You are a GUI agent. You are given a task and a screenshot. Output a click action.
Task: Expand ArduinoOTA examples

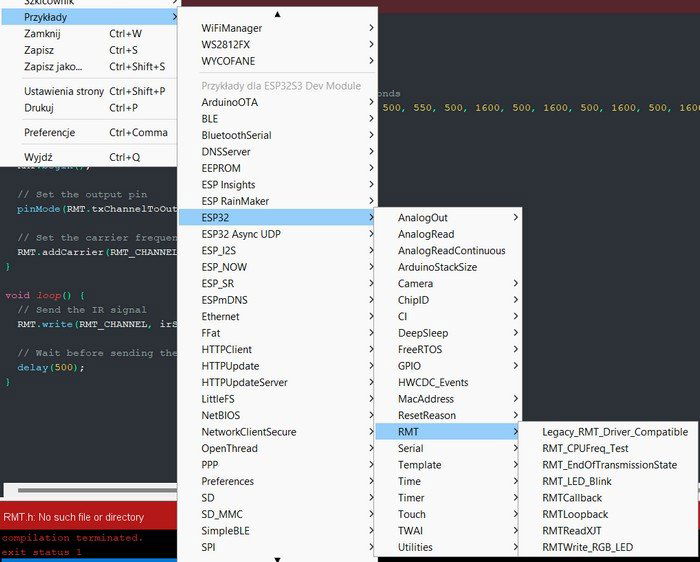click(277, 102)
